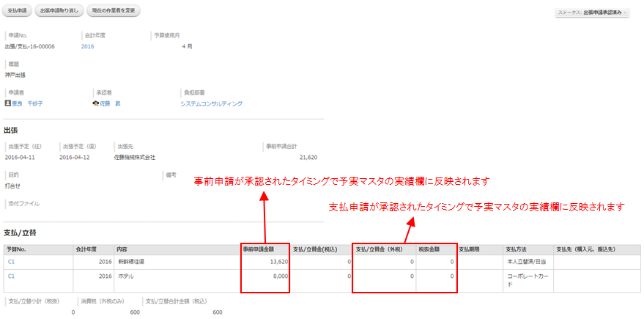Select the 内容 column header
Screen dimensions: 644x319
tap(177, 249)
